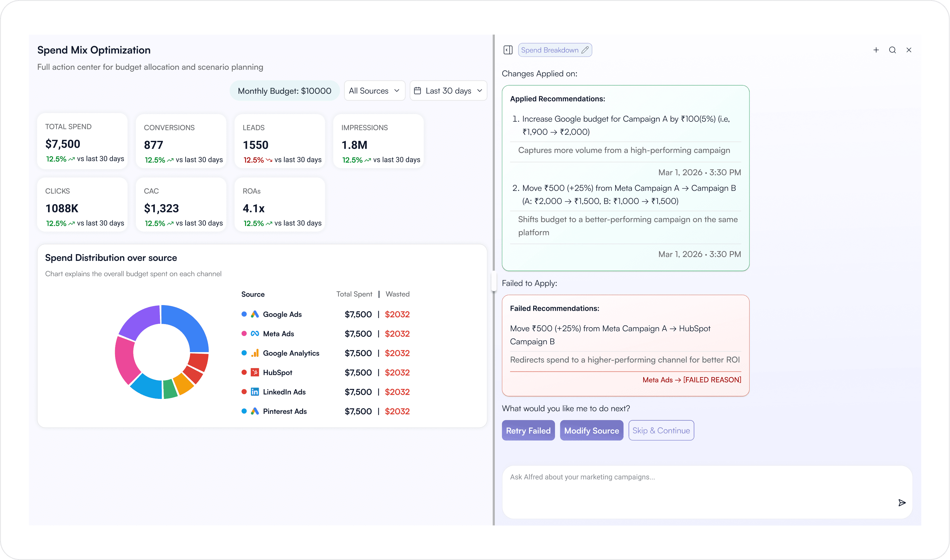Image resolution: width=950 pixels, height=560 pixels.
Task: Click the panel divider resize handle
Action: click(x=494, y=281)
